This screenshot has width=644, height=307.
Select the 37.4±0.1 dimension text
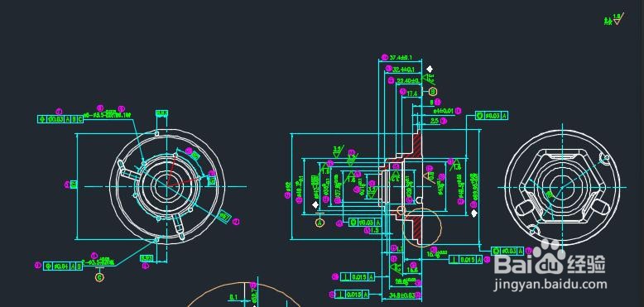click(401, 57)
